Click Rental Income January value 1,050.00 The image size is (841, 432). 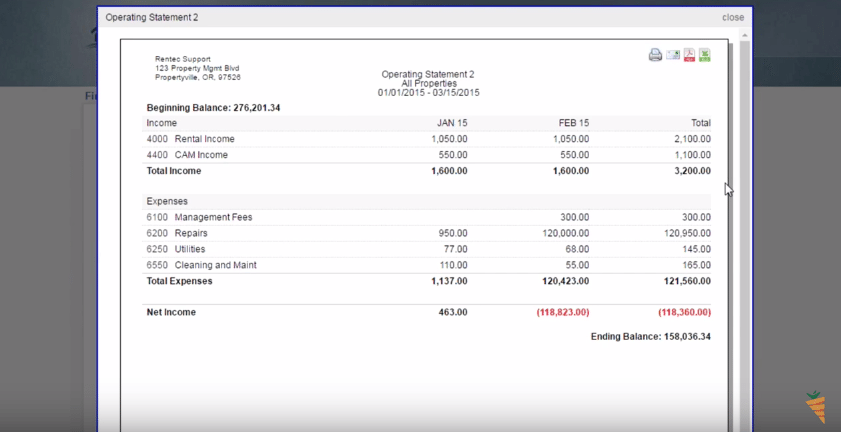pyautogui.click(x=449, y=139)
